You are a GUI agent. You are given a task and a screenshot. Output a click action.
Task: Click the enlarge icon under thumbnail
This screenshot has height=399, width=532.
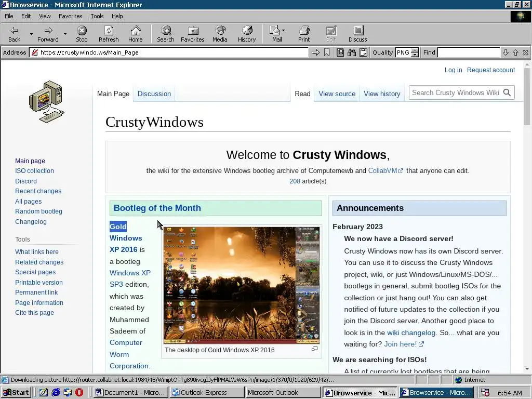(314, 349)
